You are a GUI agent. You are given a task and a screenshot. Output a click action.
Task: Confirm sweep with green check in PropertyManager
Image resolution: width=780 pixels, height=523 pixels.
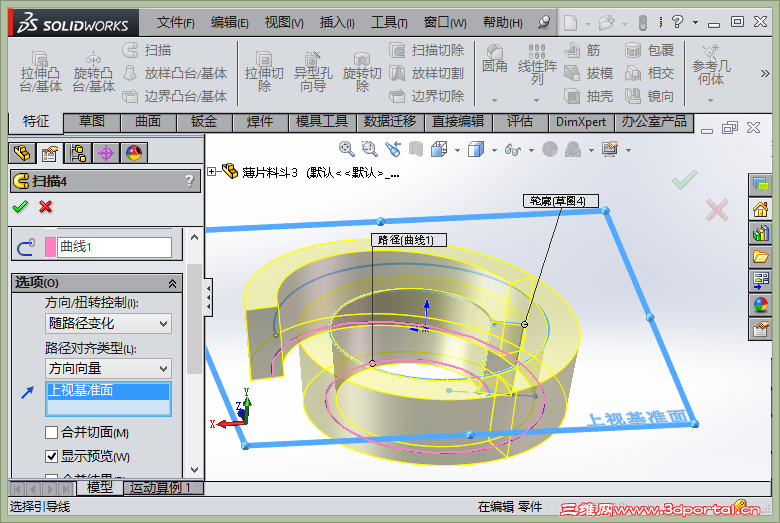pyautogui.click(x=20, y=207)
